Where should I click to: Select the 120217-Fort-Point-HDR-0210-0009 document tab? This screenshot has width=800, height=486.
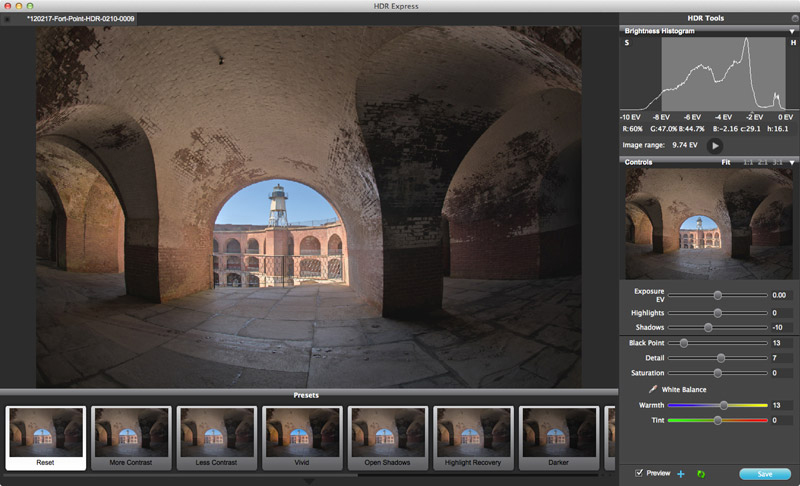(x=78, y=19)
